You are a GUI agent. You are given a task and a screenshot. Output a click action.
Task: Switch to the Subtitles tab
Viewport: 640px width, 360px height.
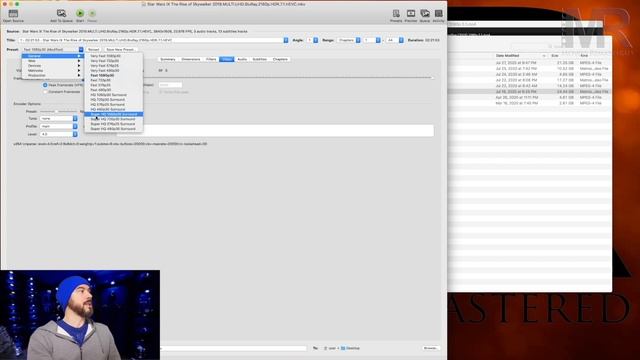260,59
